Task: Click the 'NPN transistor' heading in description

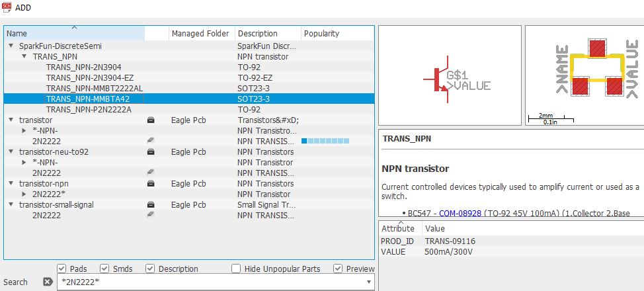Action: tap(415, 169)
